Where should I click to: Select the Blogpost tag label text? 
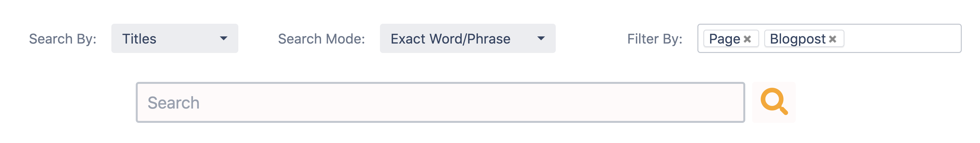797,39
